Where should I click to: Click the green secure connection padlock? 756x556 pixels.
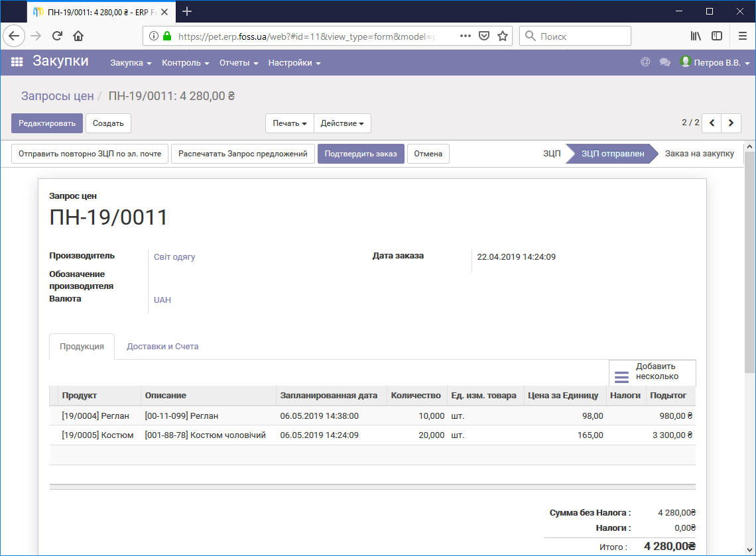pyautogui.click(x=167, y=36)
